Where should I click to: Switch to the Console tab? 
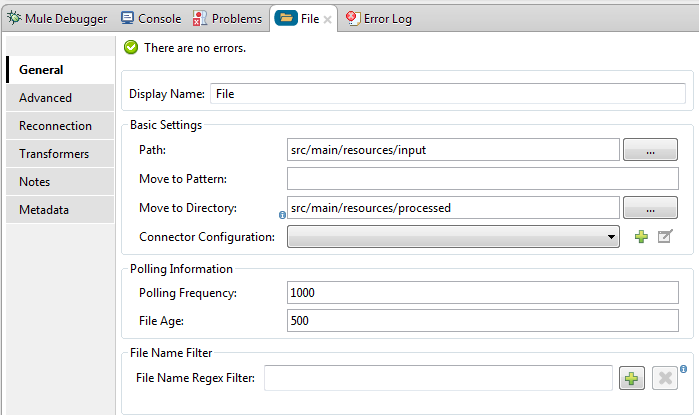click(151, 19)
